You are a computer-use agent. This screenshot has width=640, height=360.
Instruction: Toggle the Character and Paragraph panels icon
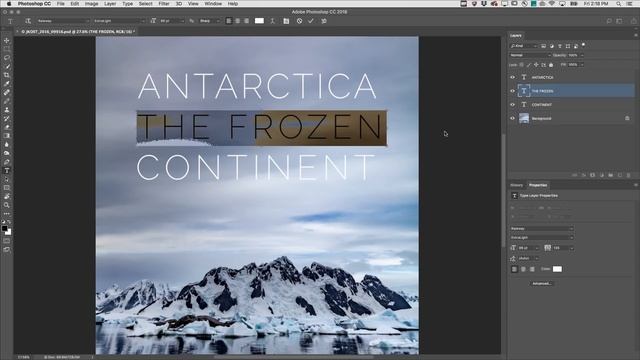click(286, 21)
